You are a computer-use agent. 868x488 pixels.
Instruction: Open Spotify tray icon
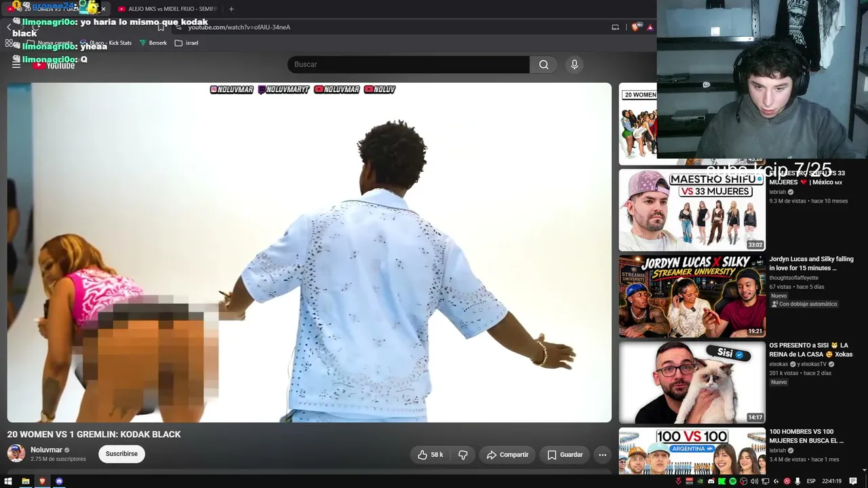(x=733, y=481)
